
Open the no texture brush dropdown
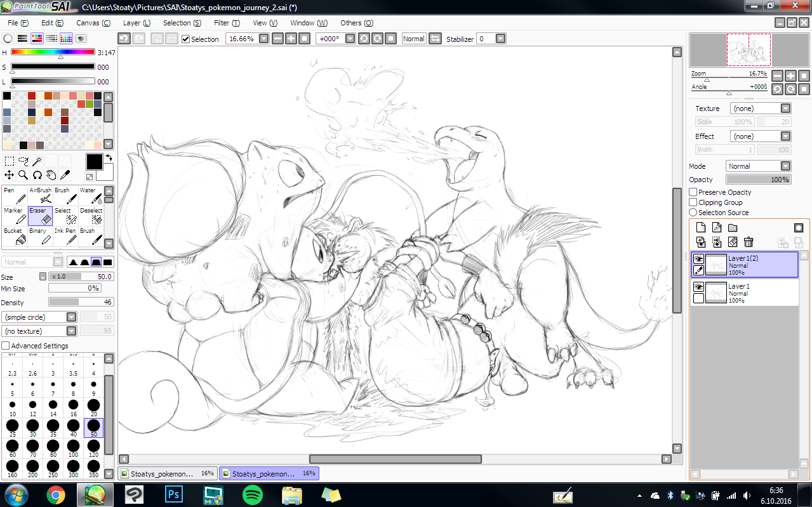coord(71,331)
